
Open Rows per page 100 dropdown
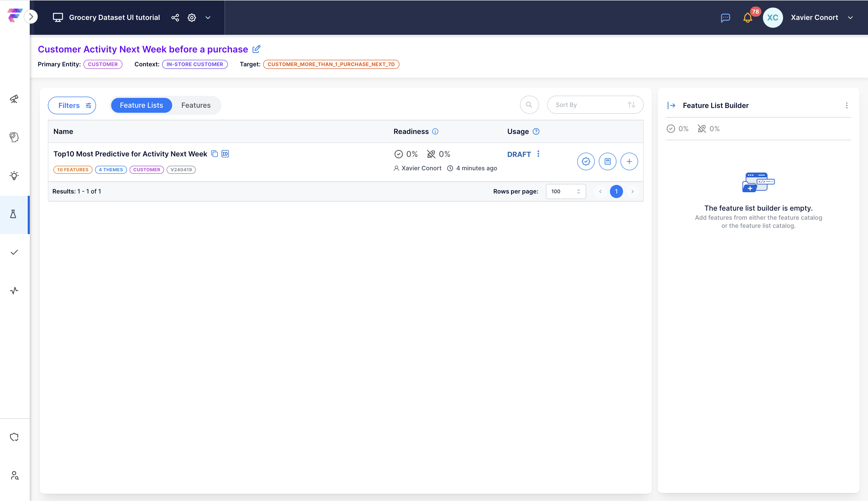(x=566, y=191)
